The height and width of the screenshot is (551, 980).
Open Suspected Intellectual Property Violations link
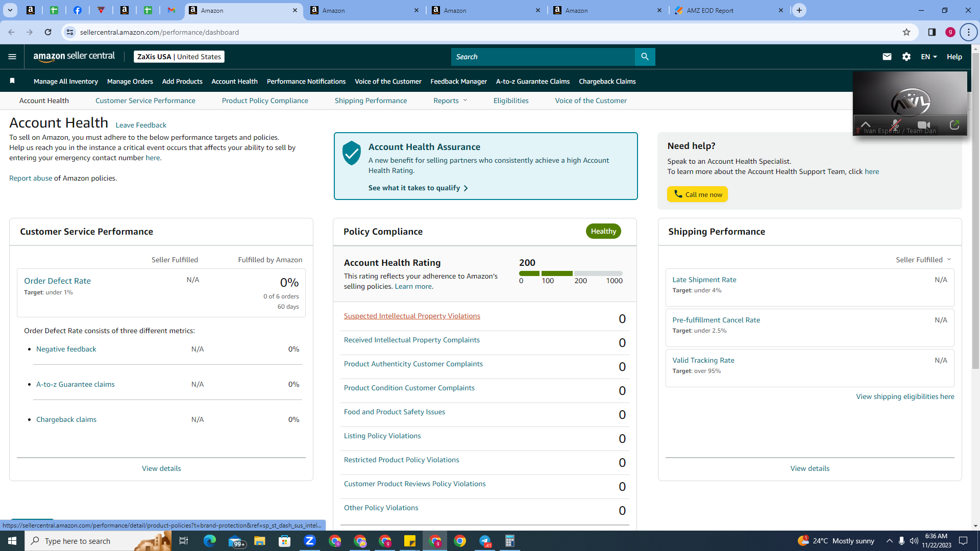pyautogui.click(x=412, y=316)
